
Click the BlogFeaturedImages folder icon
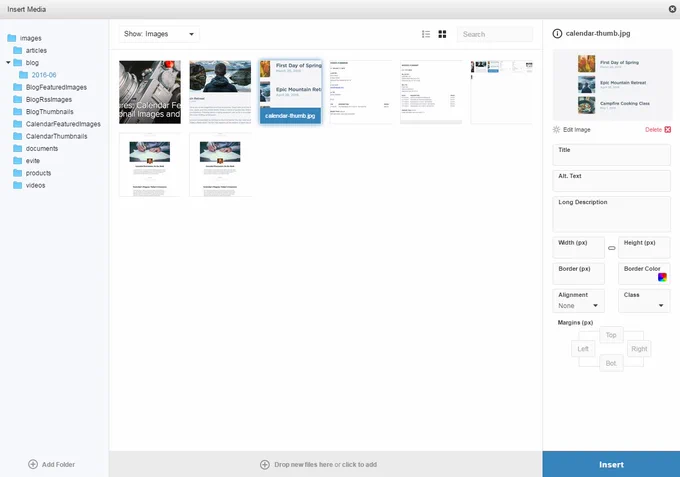coord(18,87)
